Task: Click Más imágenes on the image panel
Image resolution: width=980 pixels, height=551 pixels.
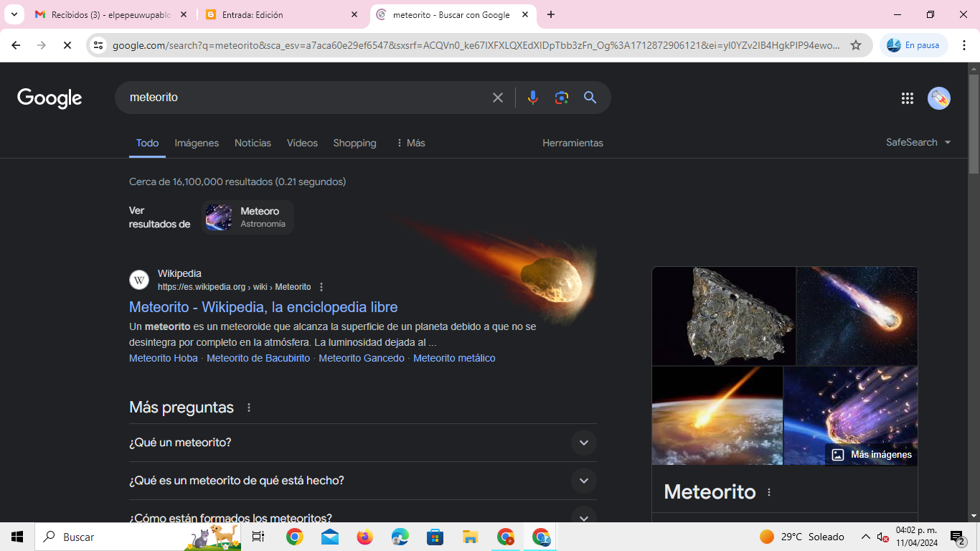Action: tap(872, 454)
